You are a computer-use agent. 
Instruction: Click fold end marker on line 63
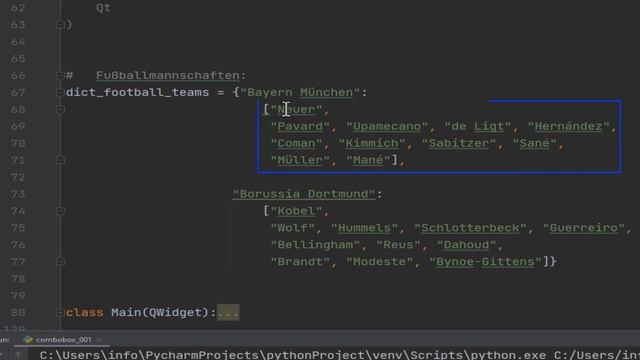tap(60, 25)
